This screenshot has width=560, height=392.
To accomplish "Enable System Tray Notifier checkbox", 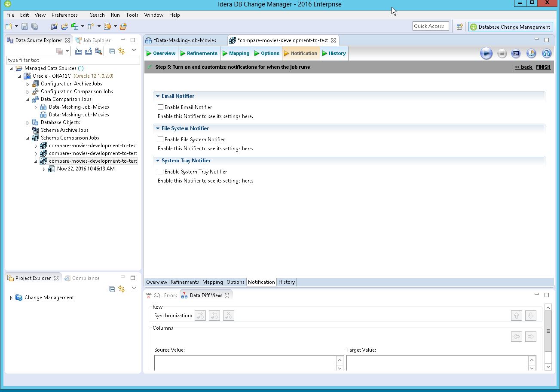I will click(x=160, y=172).
